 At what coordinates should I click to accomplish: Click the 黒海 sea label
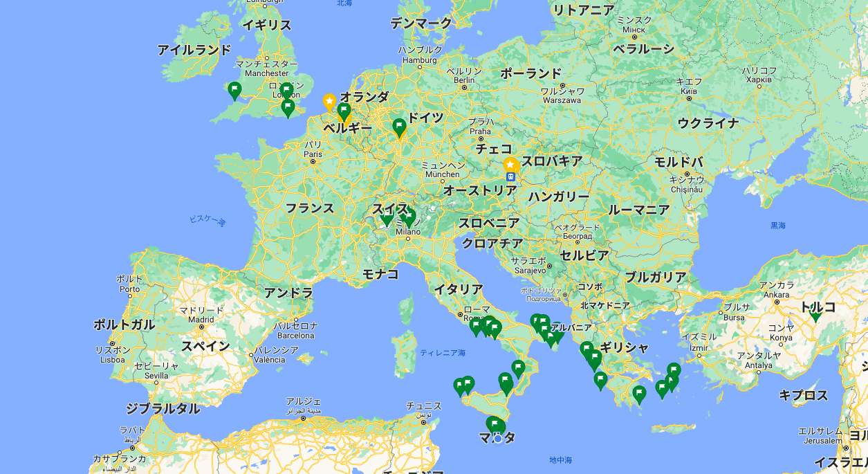coord(778,226)
